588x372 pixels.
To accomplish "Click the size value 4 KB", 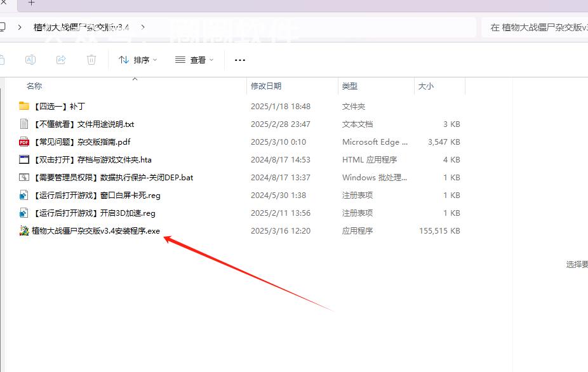I will click(451, 160).
